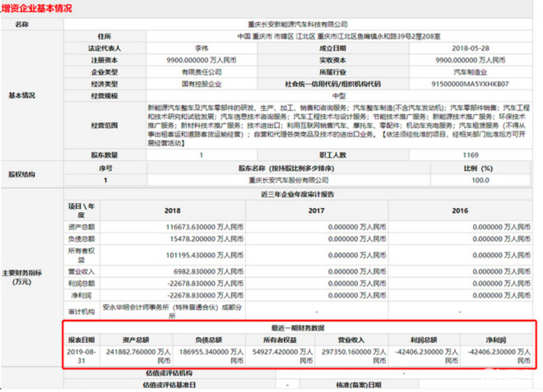Click 2018 total assets 116673.630000 万人民币
Image resolution: width=543 pixels, height=392 pixels.
pyautogui.click(x=205, y=227)
